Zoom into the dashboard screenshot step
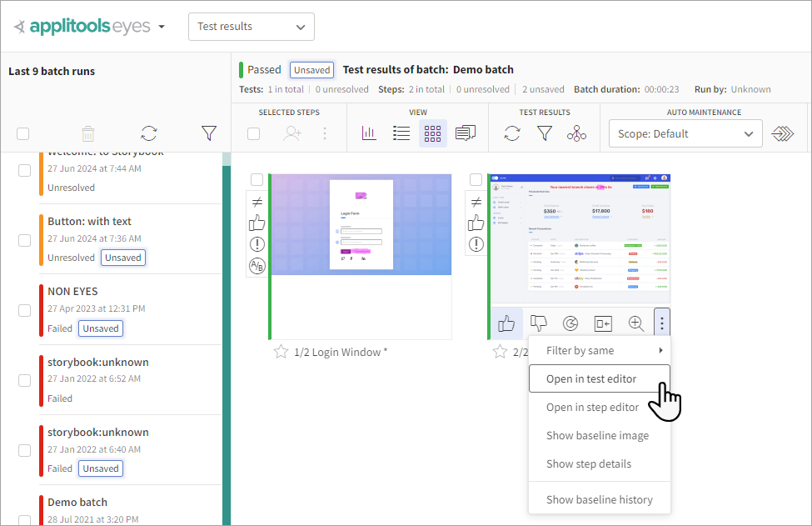This screenshot has height=526, width=812. (x=636, y=323)
